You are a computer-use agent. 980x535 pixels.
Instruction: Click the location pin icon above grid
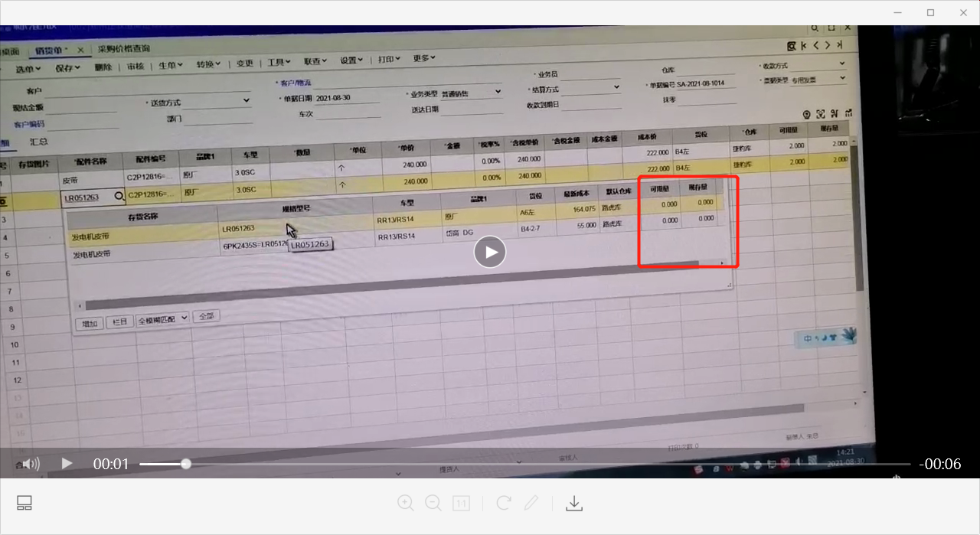point(807,113)
